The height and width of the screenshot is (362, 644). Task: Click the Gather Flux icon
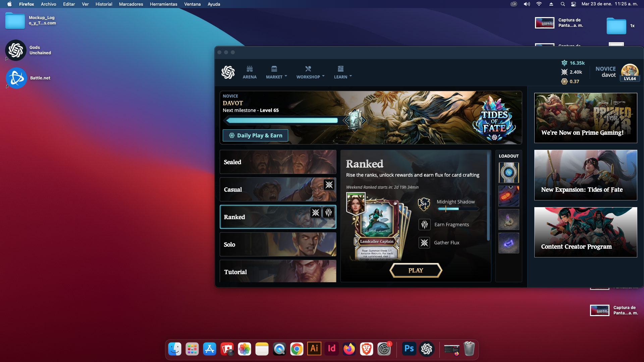424,243
